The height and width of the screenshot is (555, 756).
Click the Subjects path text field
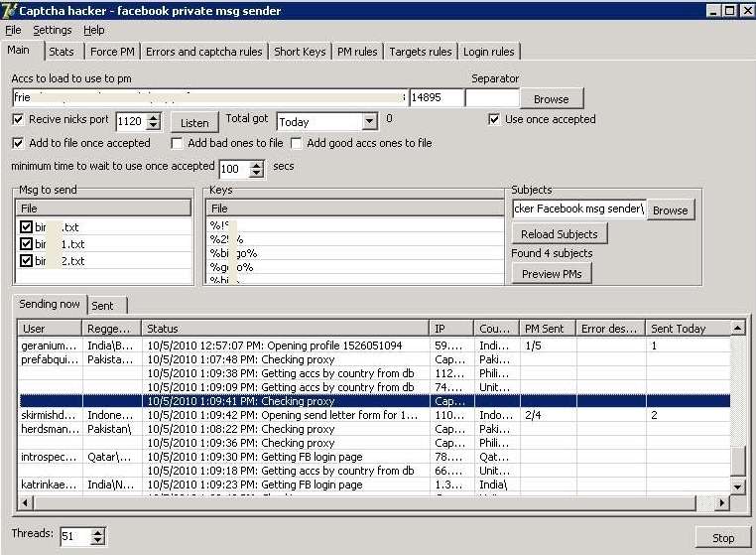[578, 208]
